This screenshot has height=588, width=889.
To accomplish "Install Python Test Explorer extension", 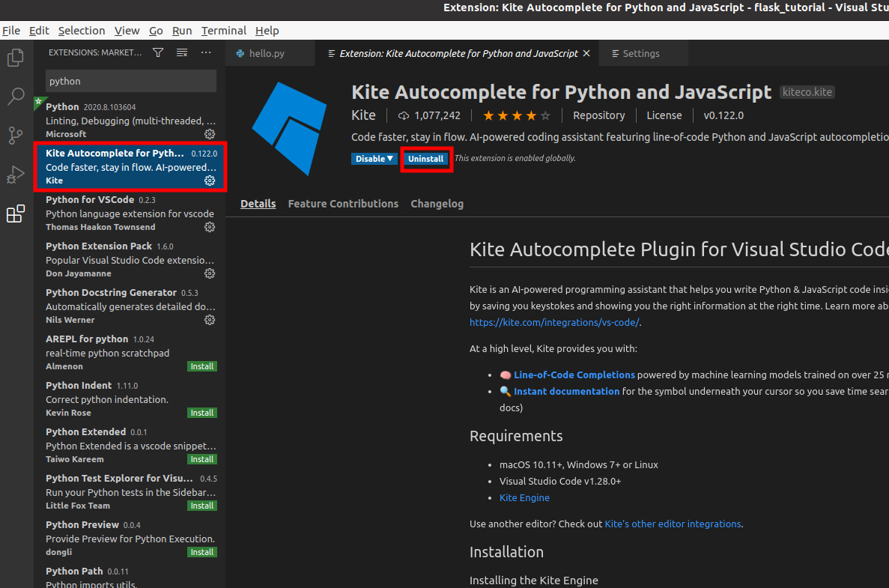I will coord(201,506).
